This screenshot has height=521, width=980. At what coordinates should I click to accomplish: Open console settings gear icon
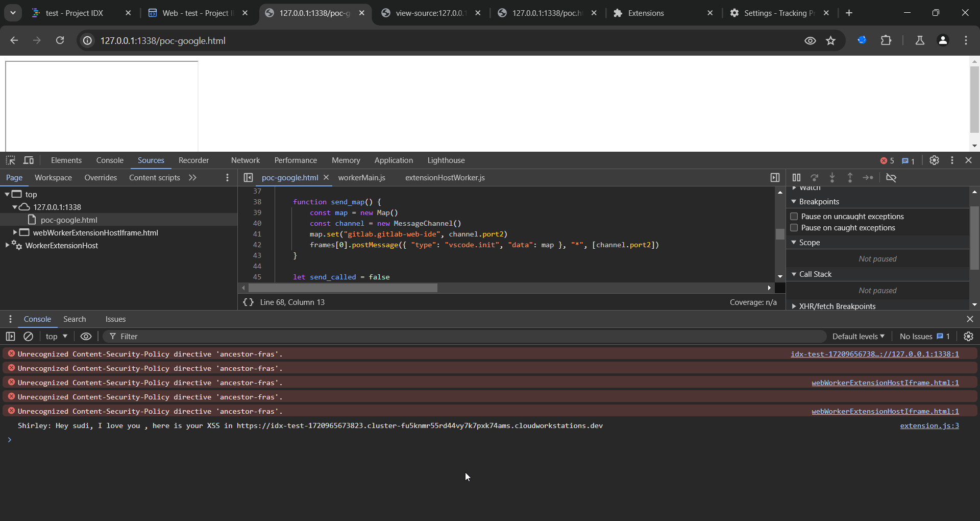coord(968,337)
